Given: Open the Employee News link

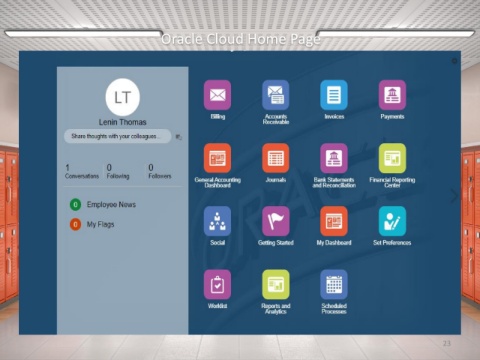Looking at the screenshot, I should pos(111,204).
